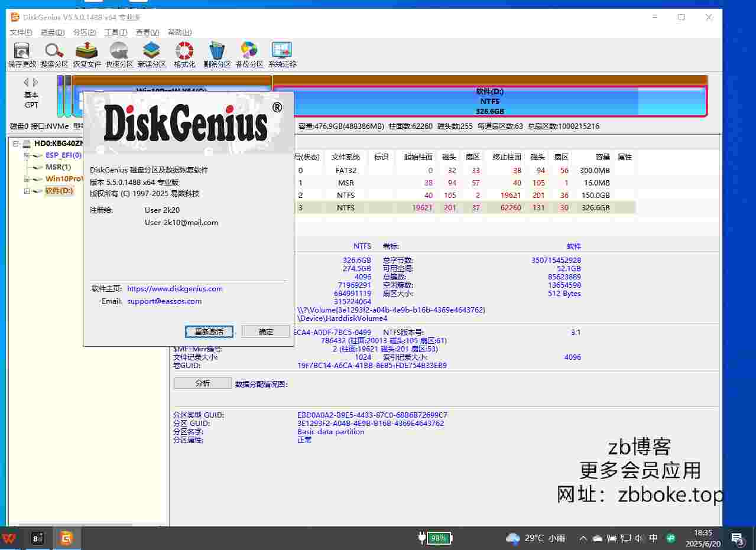Open the Backup Partition (备份分区) tool

click(x=249, y=55)
